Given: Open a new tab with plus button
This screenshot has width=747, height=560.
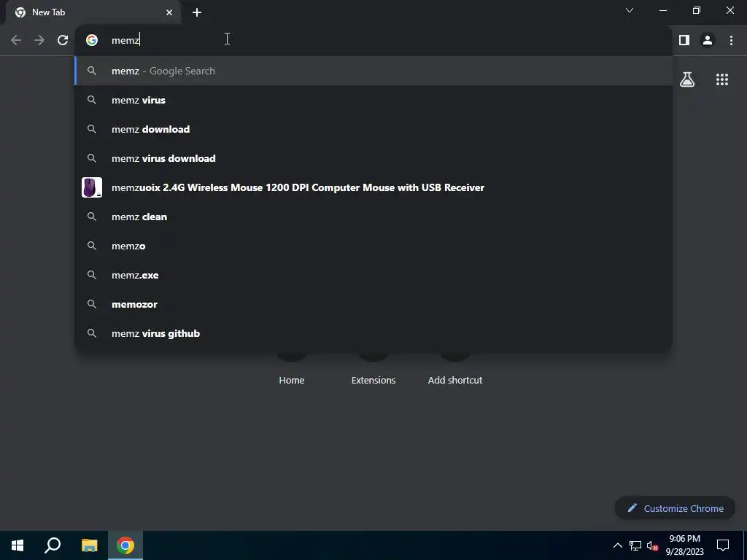Looking at the screenshot, I should [197, 12].
